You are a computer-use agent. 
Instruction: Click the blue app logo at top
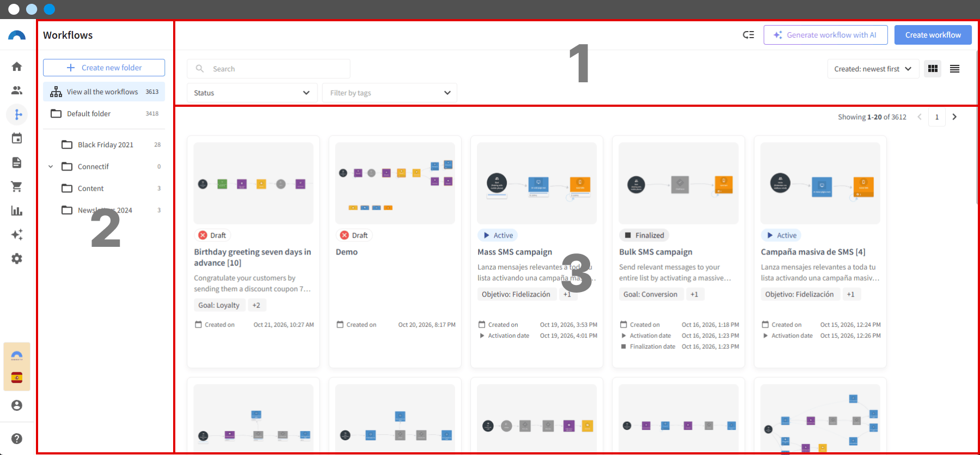17,35
